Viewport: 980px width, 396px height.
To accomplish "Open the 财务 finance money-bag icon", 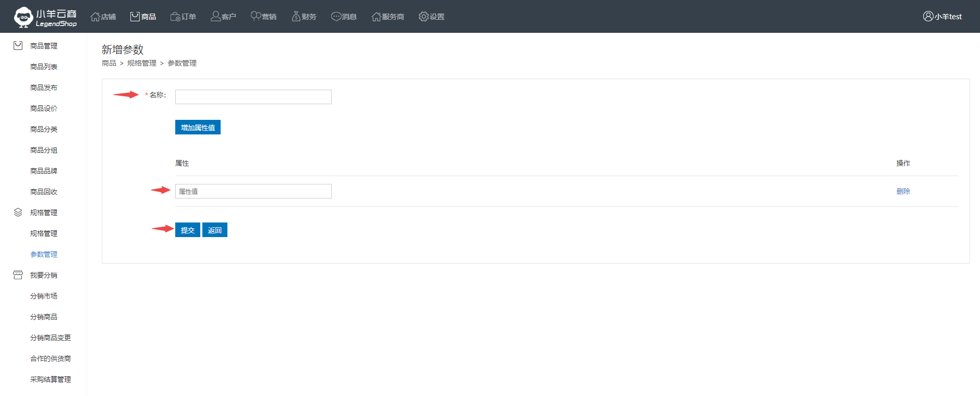I will (x=296, y=17).
